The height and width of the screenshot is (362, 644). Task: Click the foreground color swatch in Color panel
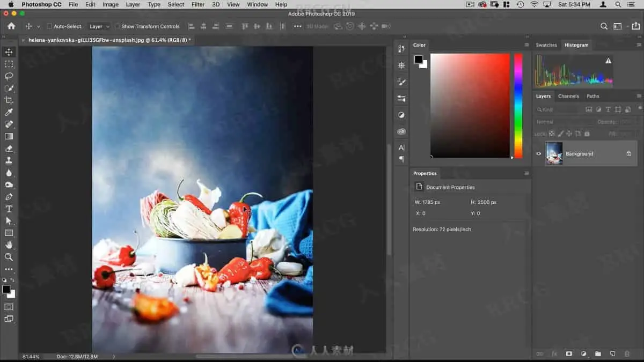418,59
